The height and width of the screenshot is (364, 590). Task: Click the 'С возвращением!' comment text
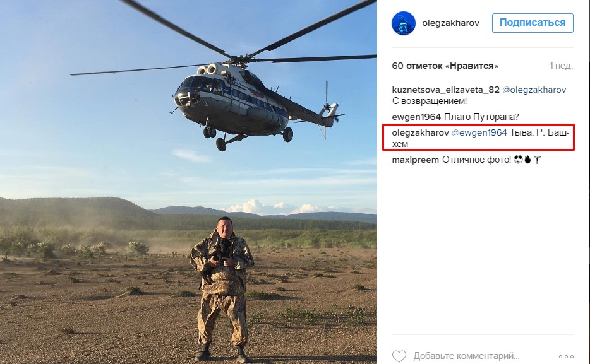point(430,101)
